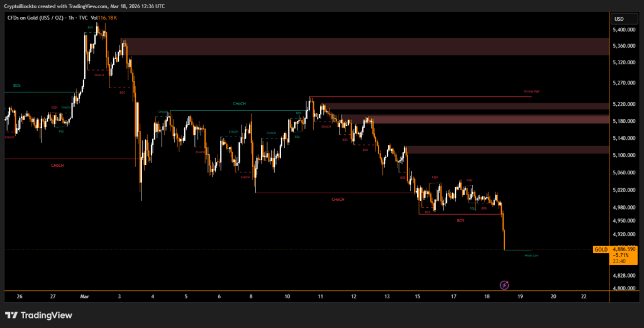Click the red CHoCH label at lower left
The image size is (644, 328).
tap(58, 165)
